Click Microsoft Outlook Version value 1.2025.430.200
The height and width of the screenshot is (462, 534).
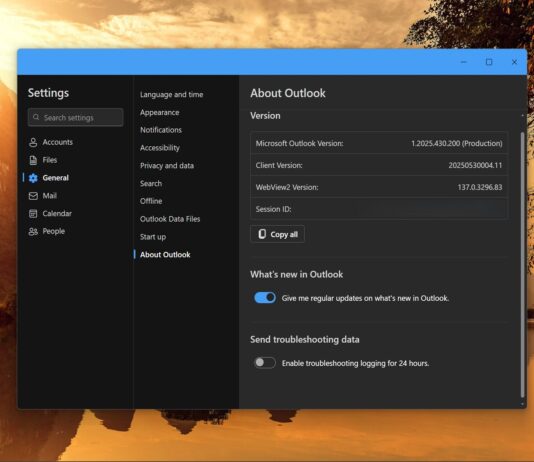pos(457,143)
